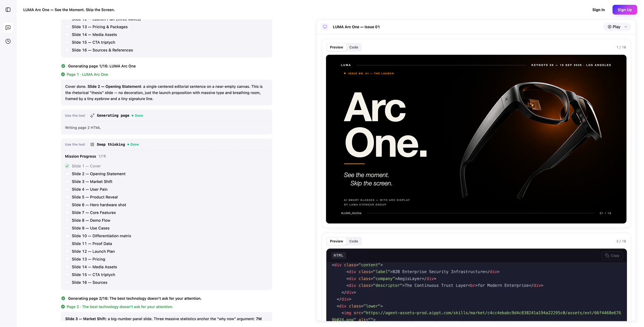Click the Arc One slide preview thumbnail
Image resolution: width=644 pixels, height=327 pixels.
[x=476, y=139]
